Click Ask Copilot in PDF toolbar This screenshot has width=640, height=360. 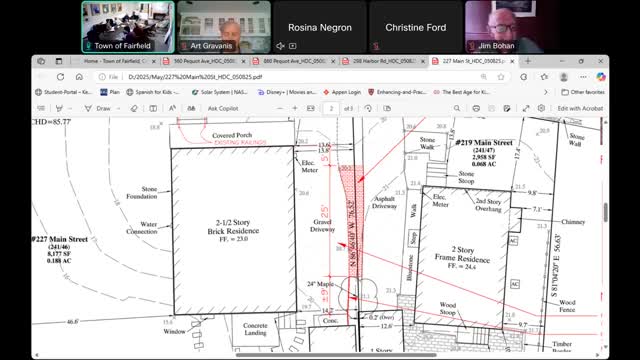223,109
